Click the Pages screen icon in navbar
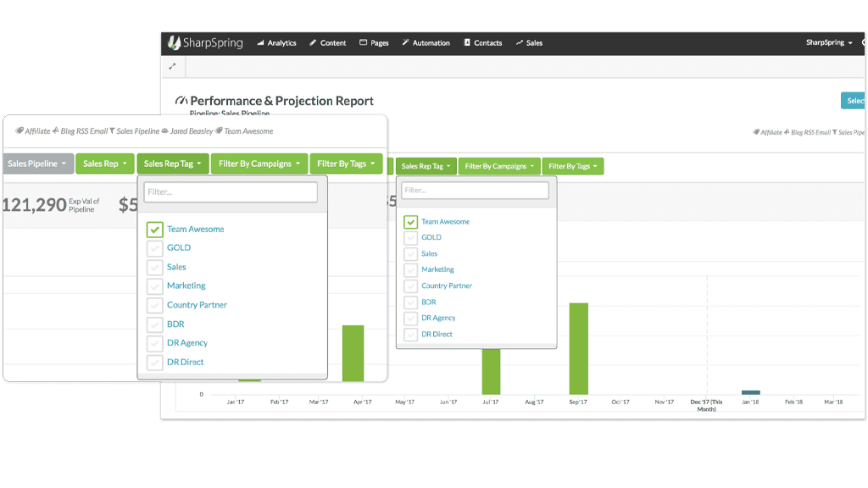Screen dimensions: 868x488 point(363,42)
